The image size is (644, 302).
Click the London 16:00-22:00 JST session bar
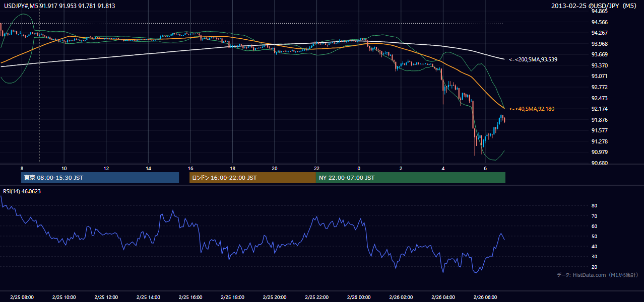[252, 178]
